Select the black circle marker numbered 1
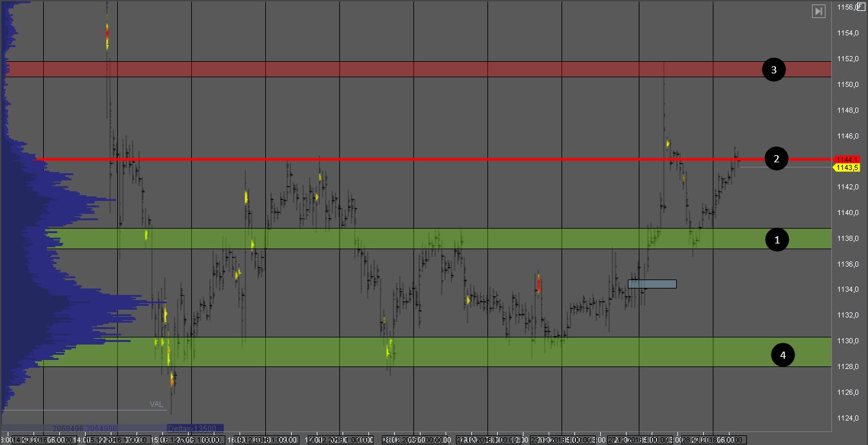 click(777, 240)
